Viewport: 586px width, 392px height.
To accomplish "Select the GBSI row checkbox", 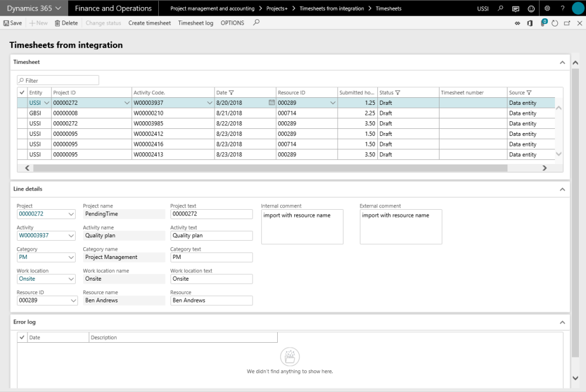I will [22, 113].
